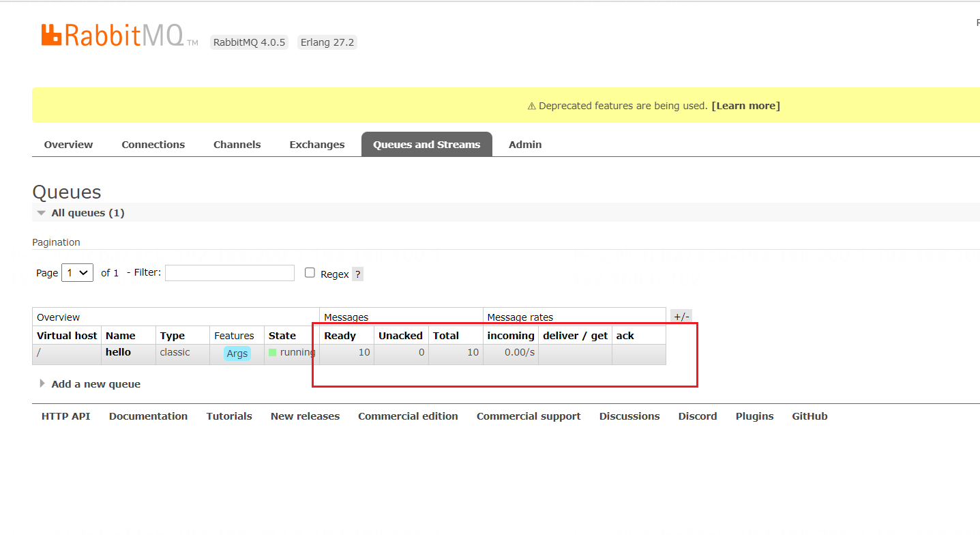
Task: Click the Args feature badge
Action: pos(237,353)
